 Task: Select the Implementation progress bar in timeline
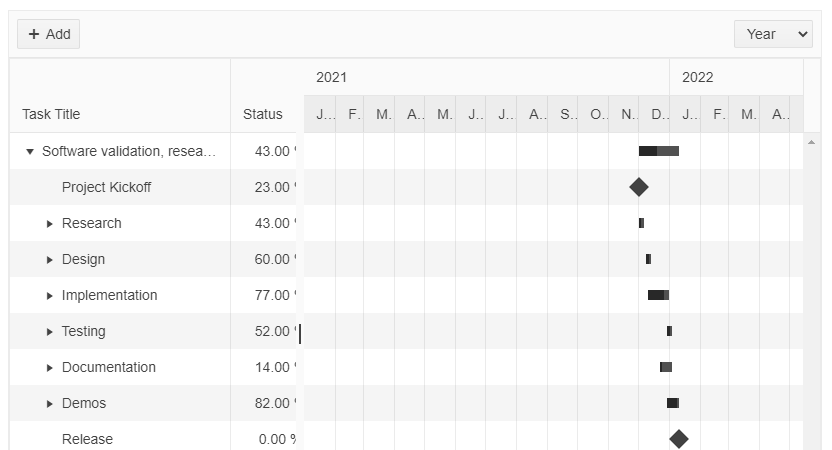click(658, 295)
